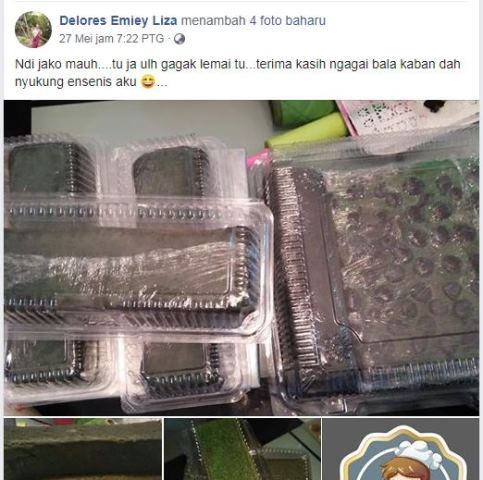Image resolution: width=483 pixels, height=480 pixels.
Task: Click the chef's hat in the logo image
Action: [x=419, y=451]
